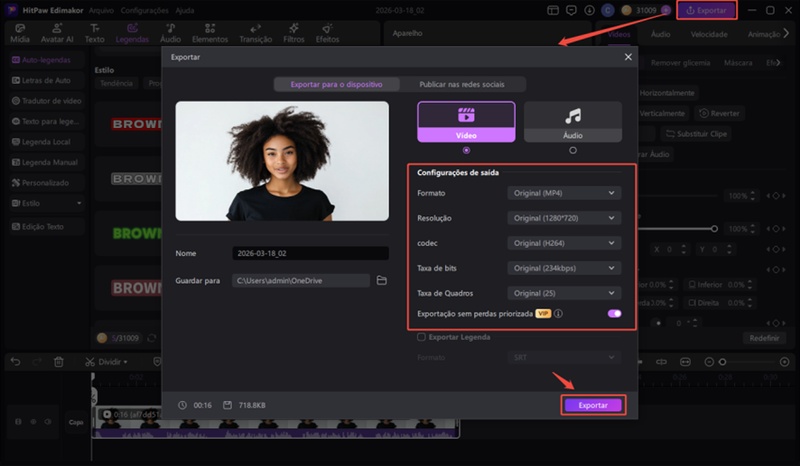Viewport: 800px width, 466px height.
Task: Open Dividir dropdown arrow
Action: pos(126,362)
